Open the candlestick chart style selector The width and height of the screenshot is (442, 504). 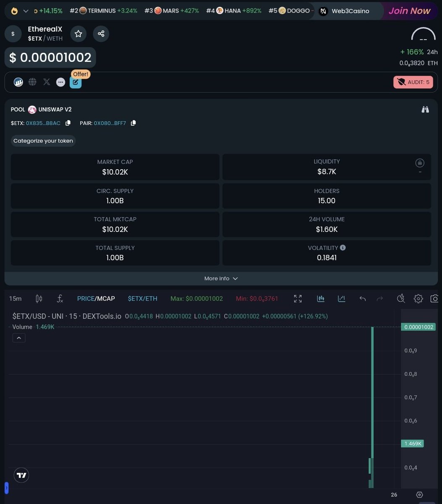pos(39,299)
